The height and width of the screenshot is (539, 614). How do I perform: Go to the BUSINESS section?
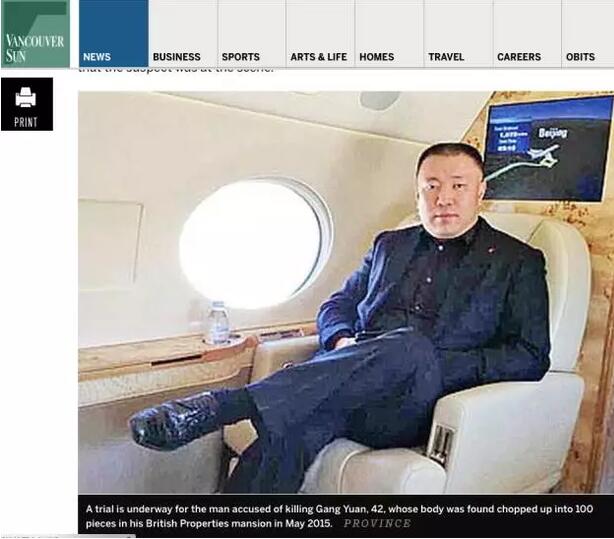click(177, 57)
